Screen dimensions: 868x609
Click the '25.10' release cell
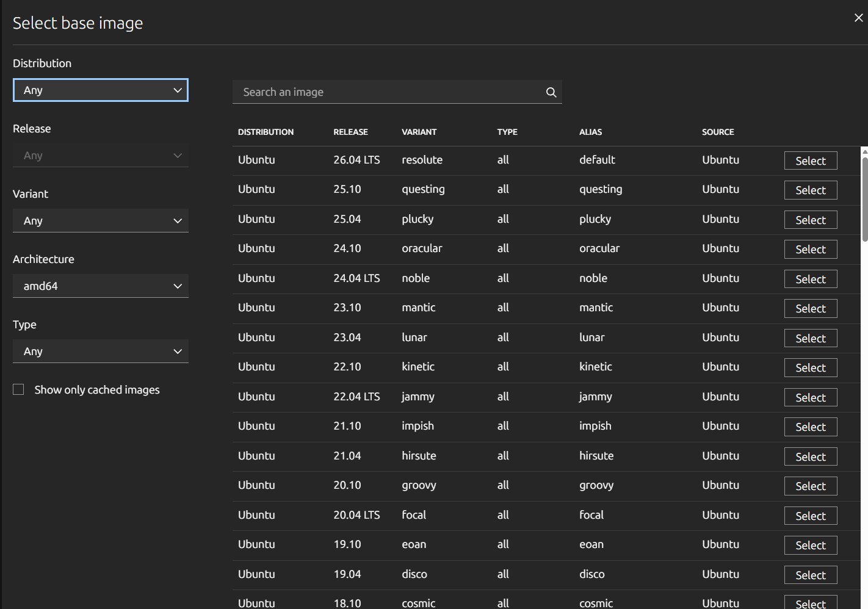click(347, 189)
